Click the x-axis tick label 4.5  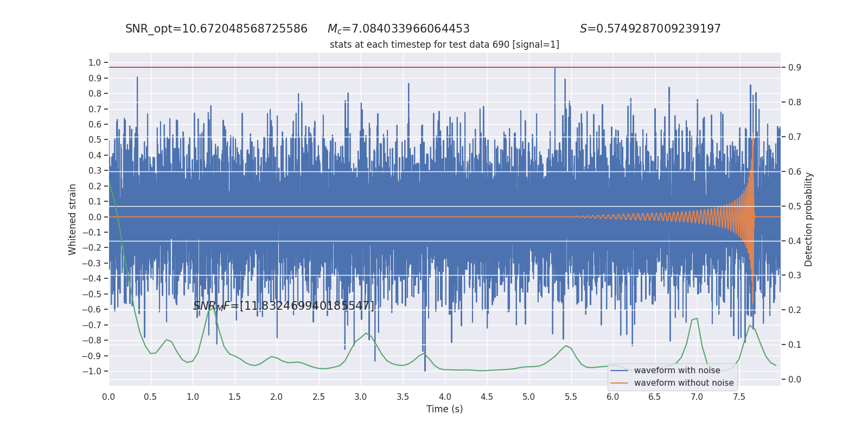487,397
